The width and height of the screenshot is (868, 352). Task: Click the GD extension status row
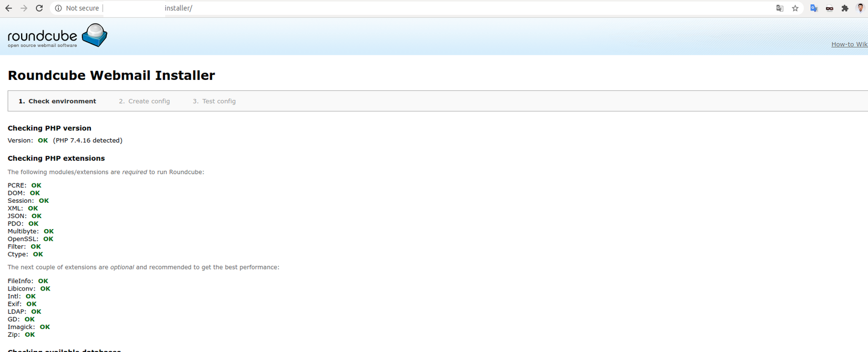pos(21,319)
